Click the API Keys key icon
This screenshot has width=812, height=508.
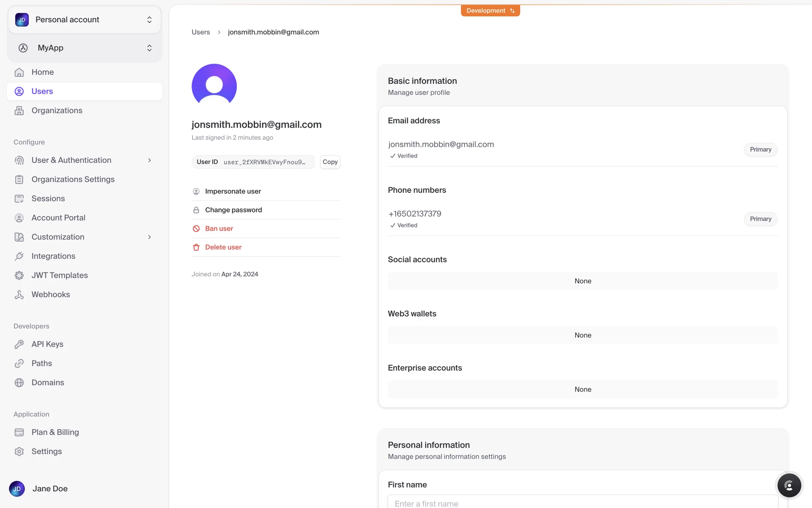[19, 344]
